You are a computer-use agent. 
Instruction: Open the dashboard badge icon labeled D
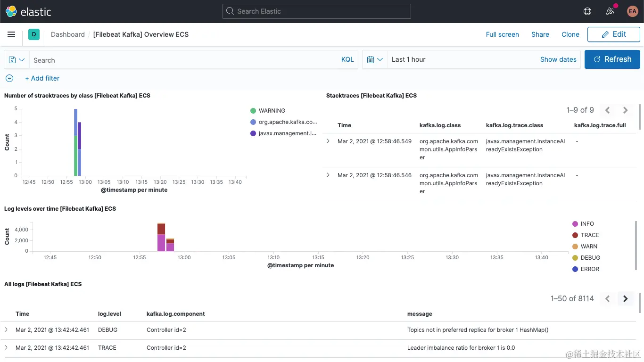(33, 34)
